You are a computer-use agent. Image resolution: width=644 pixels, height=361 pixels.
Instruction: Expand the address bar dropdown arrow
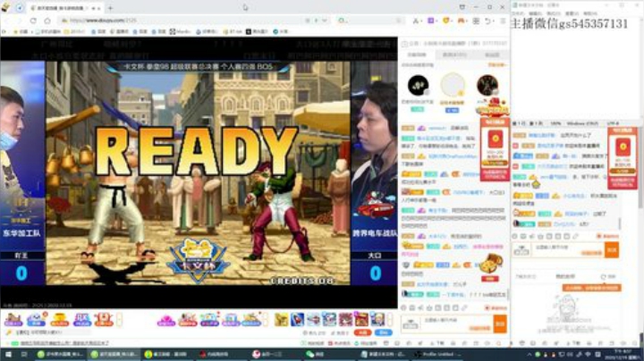[x=325, y=21]
